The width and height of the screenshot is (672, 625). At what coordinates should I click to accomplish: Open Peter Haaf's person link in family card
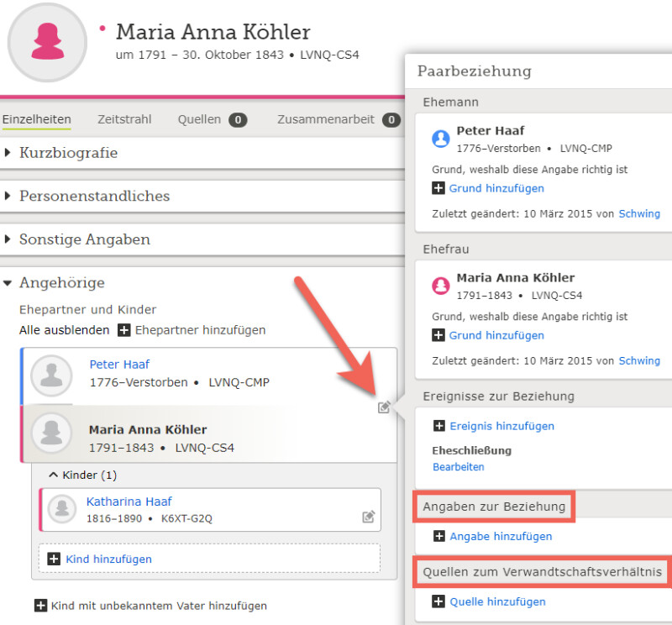119,365
